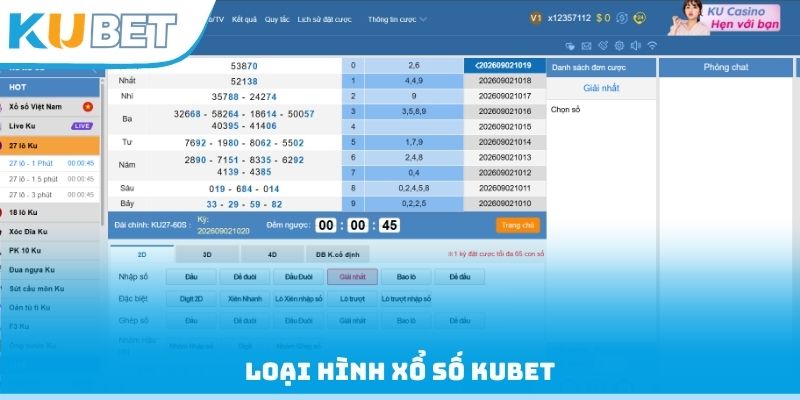800x400 pixels.
Task: Select the 27 lô - 3 phút game
Action: click(49, 195)
